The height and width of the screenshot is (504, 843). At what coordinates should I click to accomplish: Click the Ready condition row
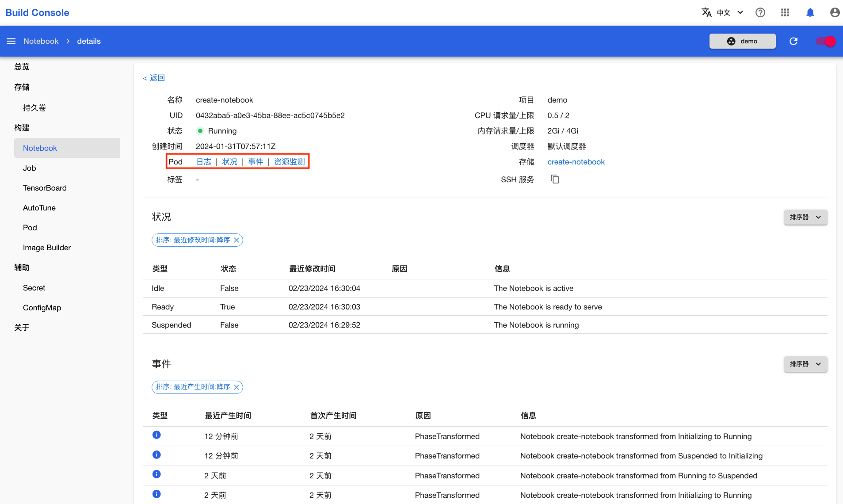[485, 307]
